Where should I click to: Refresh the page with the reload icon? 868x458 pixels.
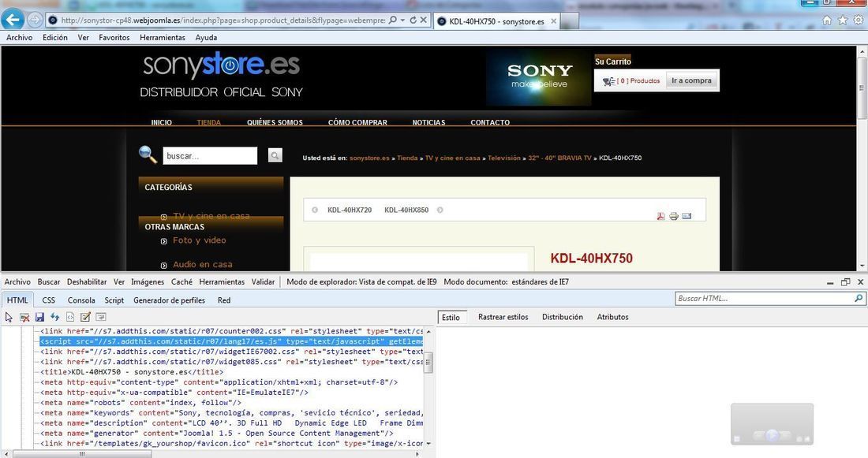click(x=413, y=20)
